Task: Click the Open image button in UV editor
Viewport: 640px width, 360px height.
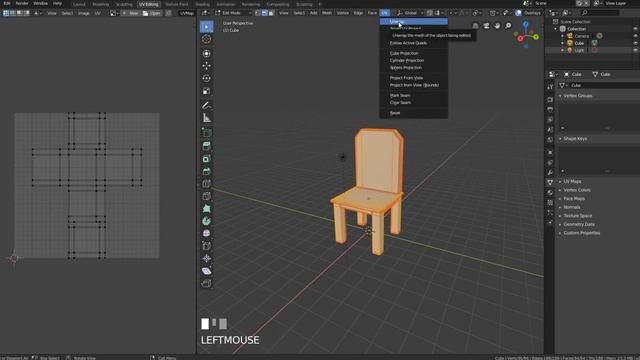Action: point(151,13)
